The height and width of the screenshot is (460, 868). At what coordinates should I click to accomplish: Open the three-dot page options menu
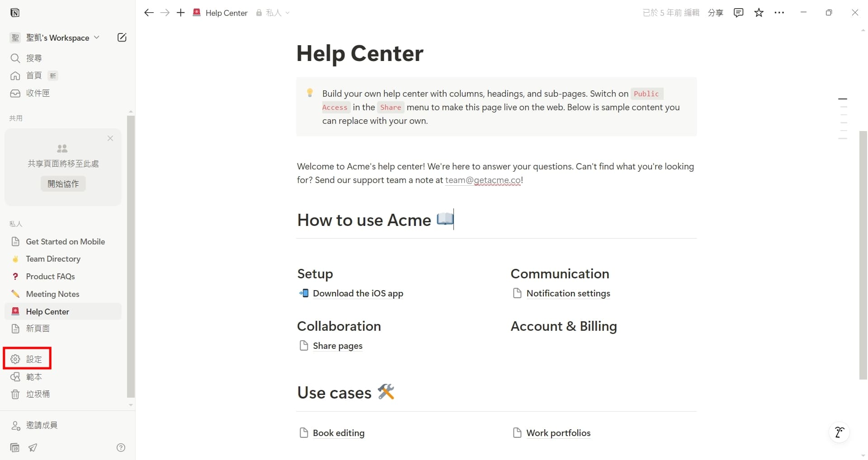(779, 13)
